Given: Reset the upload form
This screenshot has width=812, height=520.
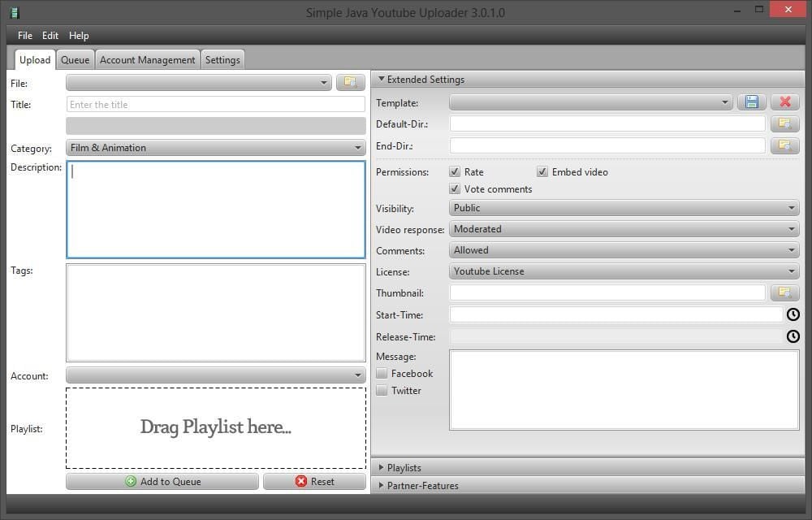Looking at the screenshot, I should tap(315, 481).
